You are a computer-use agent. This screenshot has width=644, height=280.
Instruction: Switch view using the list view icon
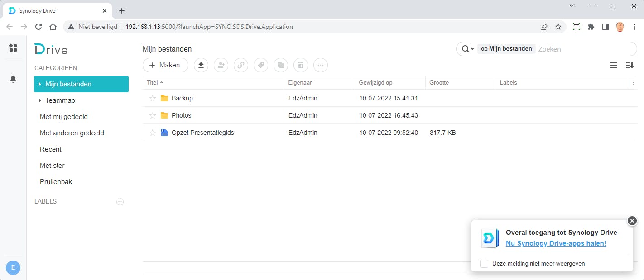click(614, 65)
